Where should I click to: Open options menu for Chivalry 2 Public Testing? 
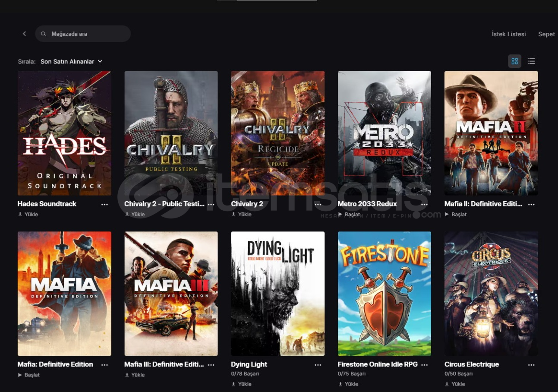tap(211, 204)
